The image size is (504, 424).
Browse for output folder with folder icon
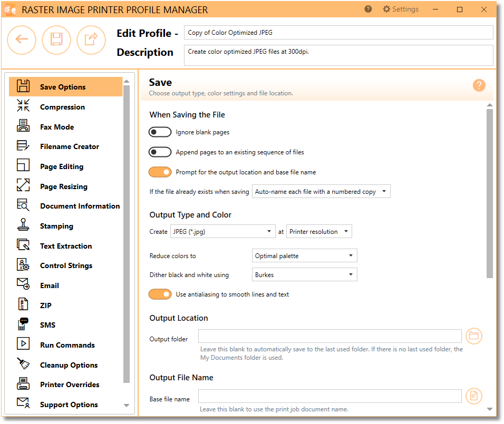[x=474, y=336]
